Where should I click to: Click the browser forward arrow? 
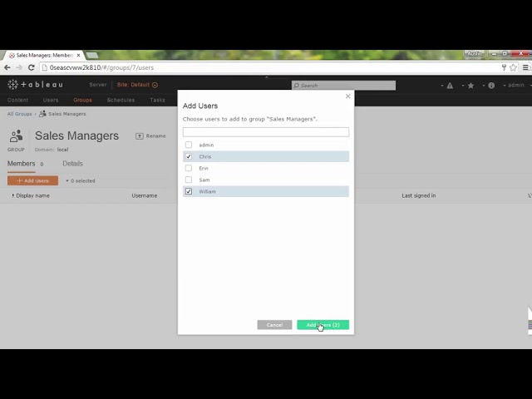(19, 67)
